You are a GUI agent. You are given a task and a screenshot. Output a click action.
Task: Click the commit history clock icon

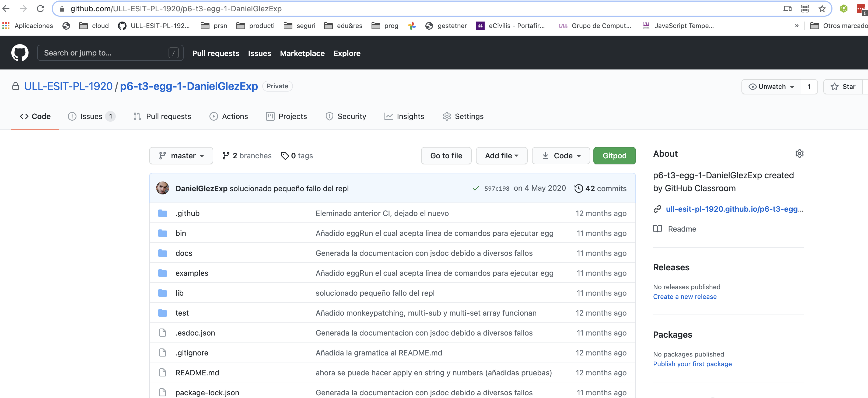pos(579,188)
